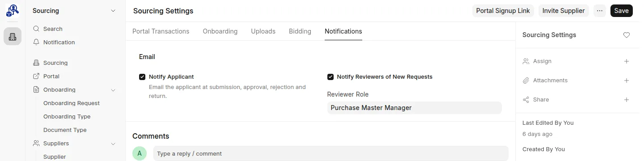Click the user avatar A in comments
The height and width of the screenshot is (161, 644).
click(140, 153)
